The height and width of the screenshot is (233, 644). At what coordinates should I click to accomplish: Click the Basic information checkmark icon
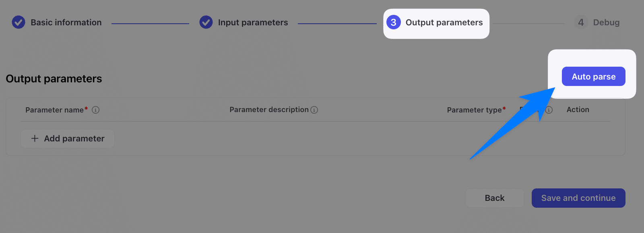[x=19, y=22]
